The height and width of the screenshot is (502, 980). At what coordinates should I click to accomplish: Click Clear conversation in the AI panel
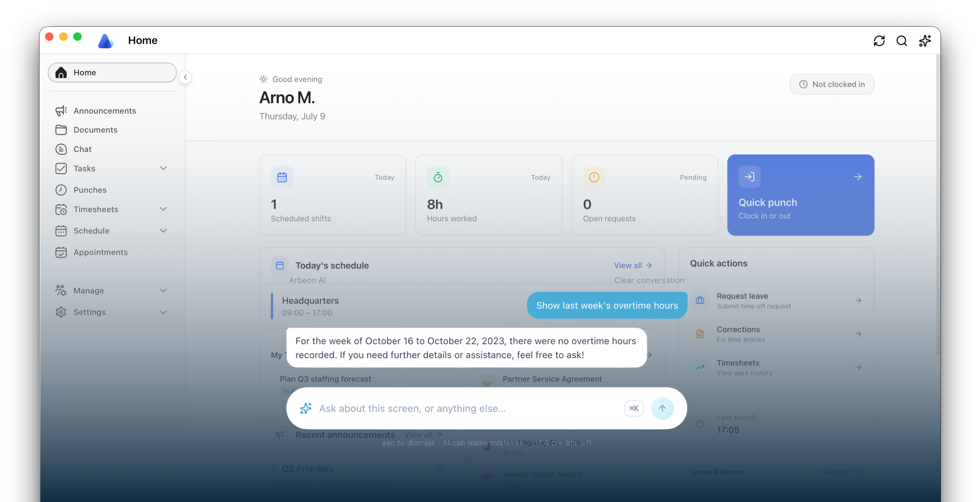(x=649, y=280)
